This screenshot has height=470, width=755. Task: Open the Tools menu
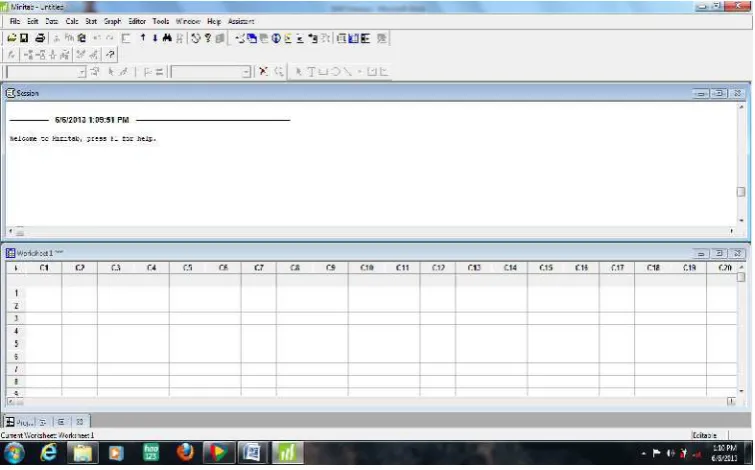point(160,21)
